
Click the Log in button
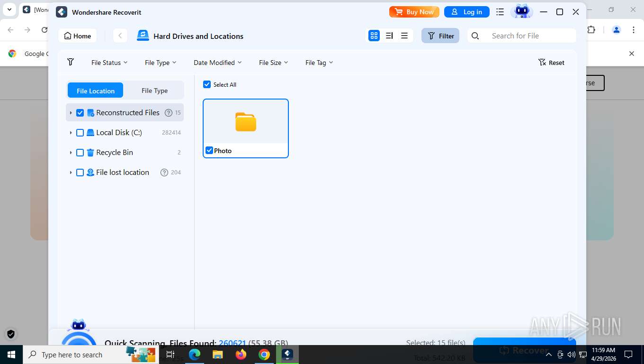(x=467, y=12)
